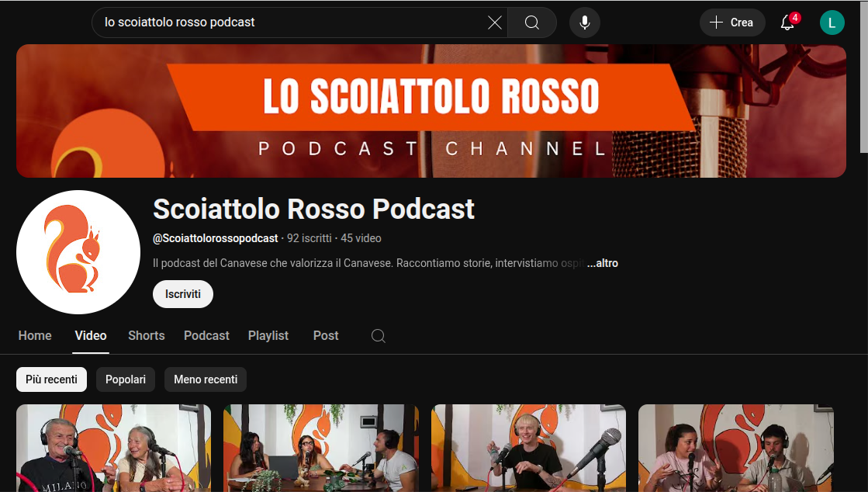Subscribe using the Iscriviti button
This screenshot has width=868, height=492.
coord(183,294)
